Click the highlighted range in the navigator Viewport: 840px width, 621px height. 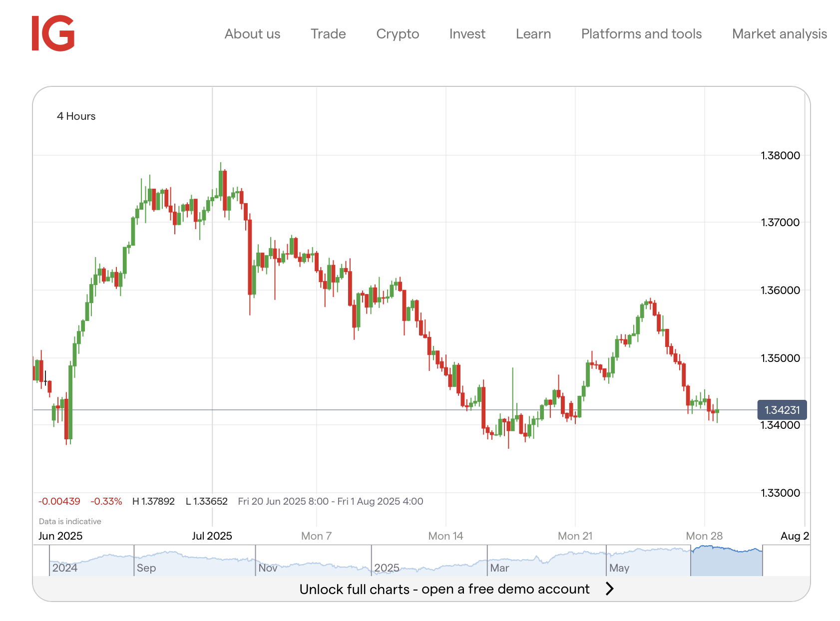coord(726,561)
